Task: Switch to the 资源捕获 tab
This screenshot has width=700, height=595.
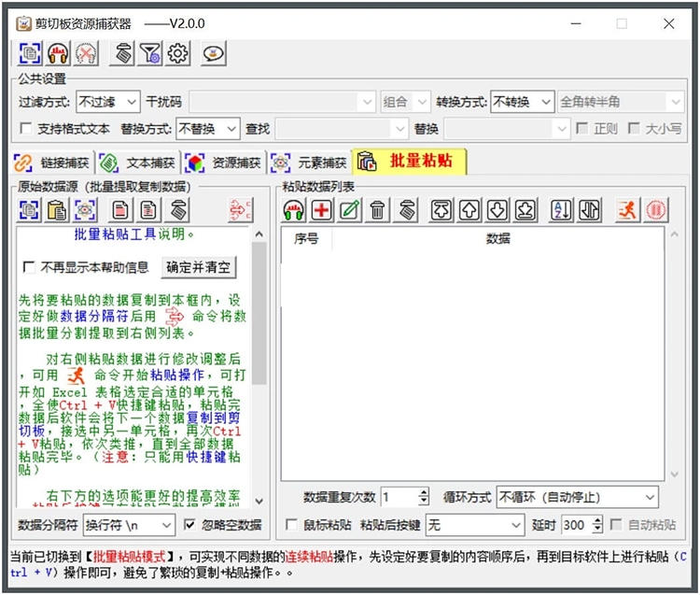Action: click(225, 163)
